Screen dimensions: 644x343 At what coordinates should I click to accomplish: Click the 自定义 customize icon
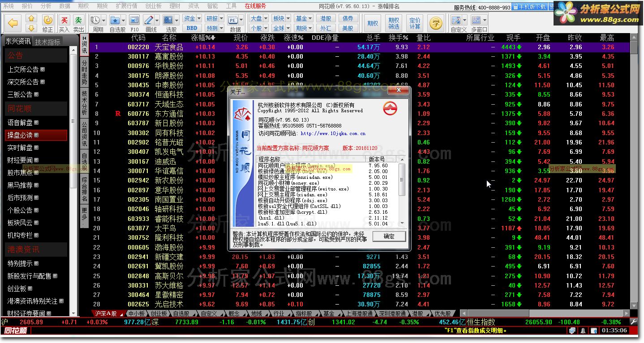[456, 20]
